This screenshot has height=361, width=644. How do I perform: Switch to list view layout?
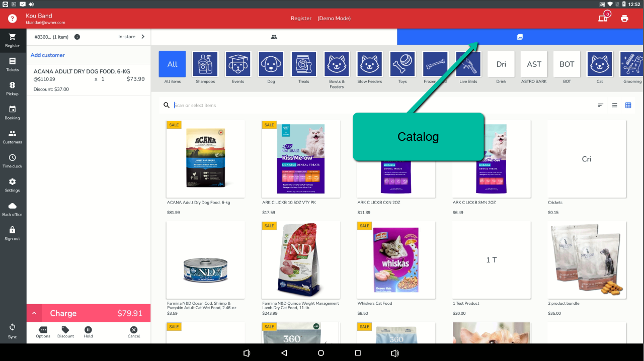614,105
